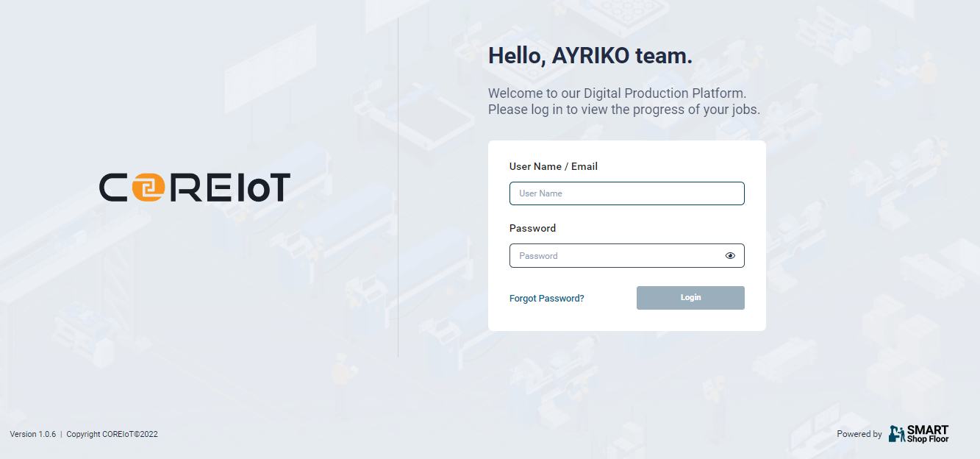Click the COREIoT logo
Viewport: 980px width, 459px height.
pos(195,188)
